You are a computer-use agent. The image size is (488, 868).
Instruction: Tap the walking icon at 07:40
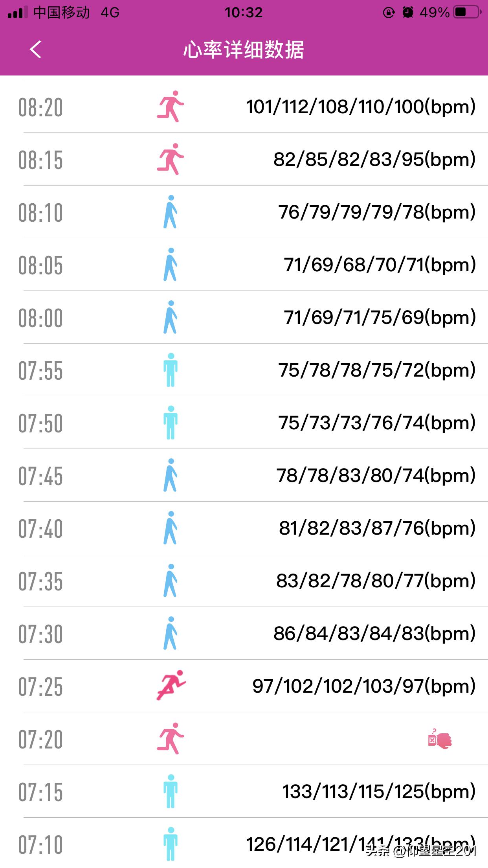(x=171, y=528)
